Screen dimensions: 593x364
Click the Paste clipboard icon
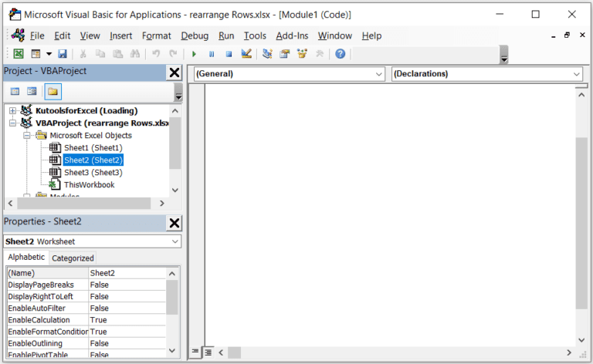pos(117,54)
